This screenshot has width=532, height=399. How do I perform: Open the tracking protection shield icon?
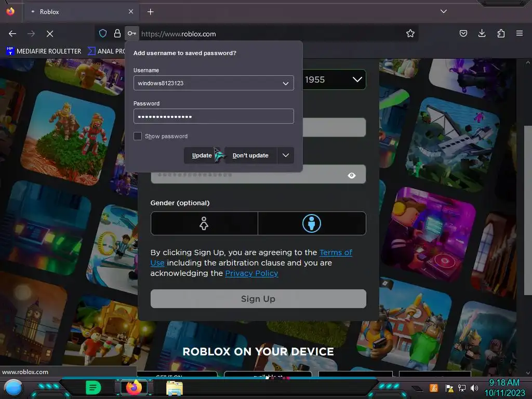pos(103,34)
